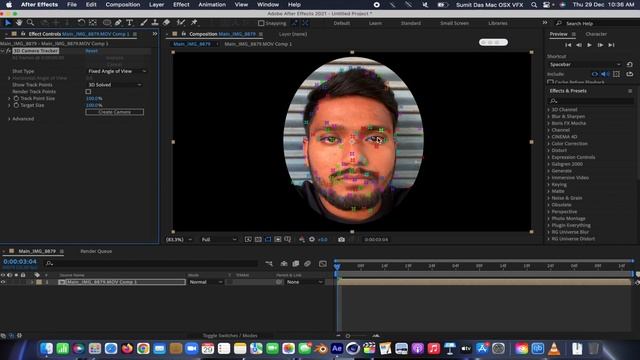Screen dimensions: 640x360
Task: Select the Rectangle shape tool
Action: coord(107,23)
